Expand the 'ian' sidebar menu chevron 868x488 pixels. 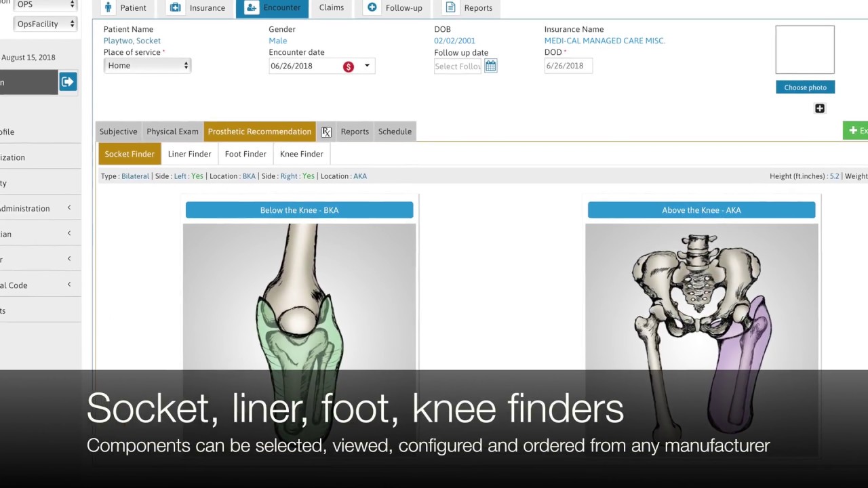(x=69, y=234)
